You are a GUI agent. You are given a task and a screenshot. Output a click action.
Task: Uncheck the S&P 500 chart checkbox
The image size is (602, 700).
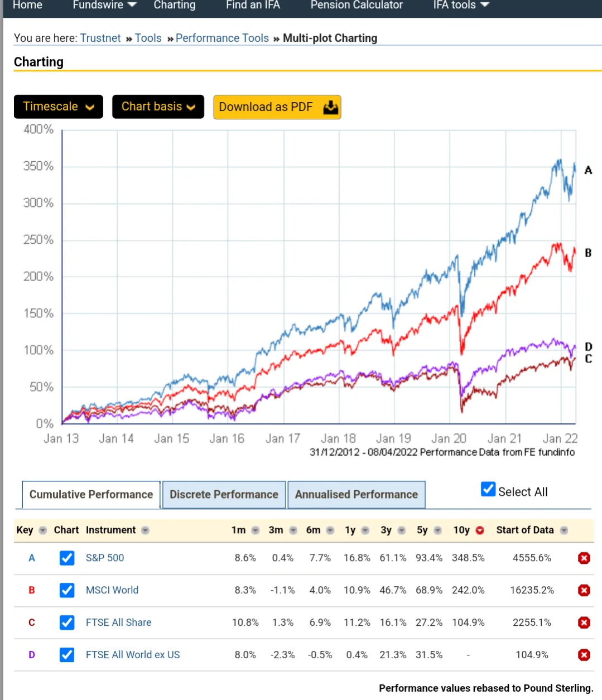(x=66, y=558)
